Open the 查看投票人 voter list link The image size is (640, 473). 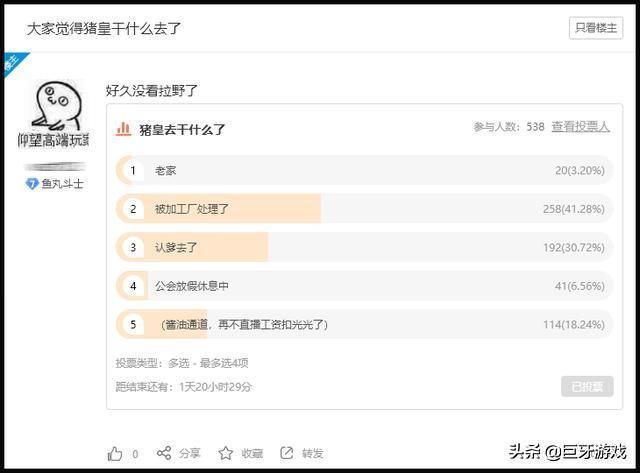[x=581, y=127]
